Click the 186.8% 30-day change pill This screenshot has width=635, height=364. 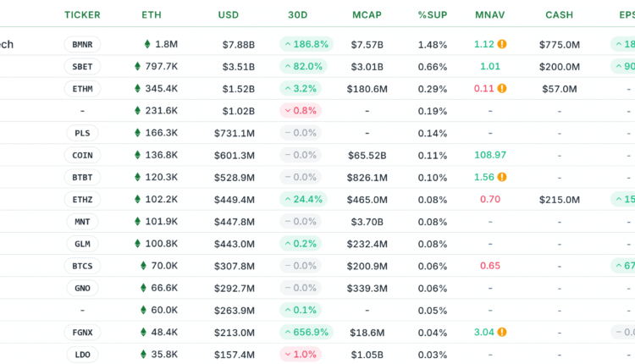tap(306, 44)
